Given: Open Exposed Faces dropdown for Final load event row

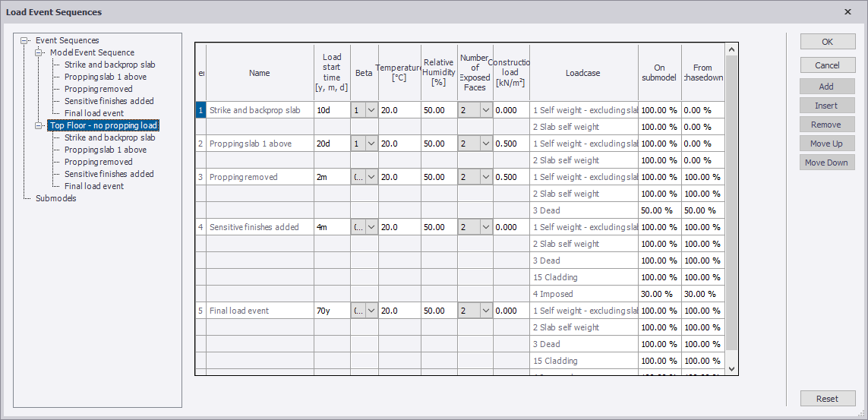Looking at the screenshot, I should [486, 311].
